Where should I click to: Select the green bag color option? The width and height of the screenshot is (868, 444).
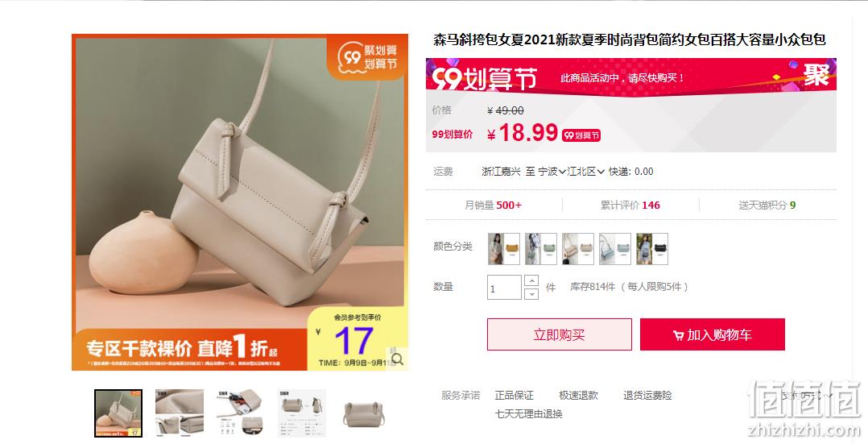click(x=541, y=249)
